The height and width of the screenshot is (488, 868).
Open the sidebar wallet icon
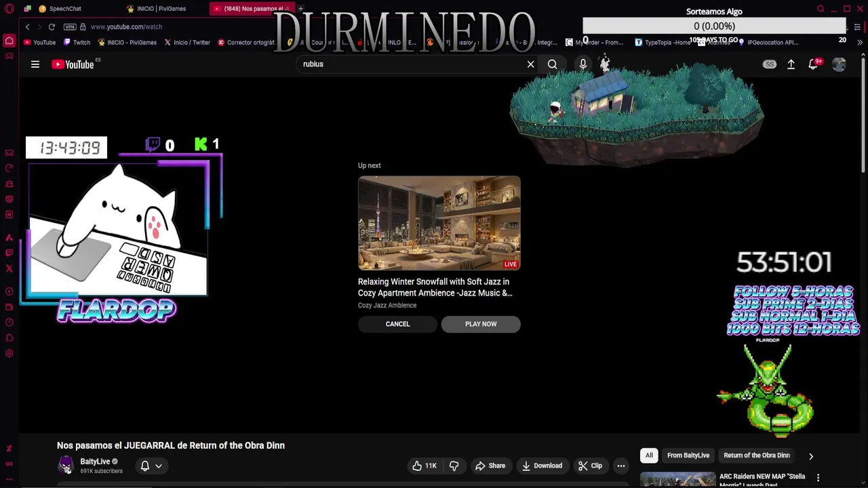9,307
